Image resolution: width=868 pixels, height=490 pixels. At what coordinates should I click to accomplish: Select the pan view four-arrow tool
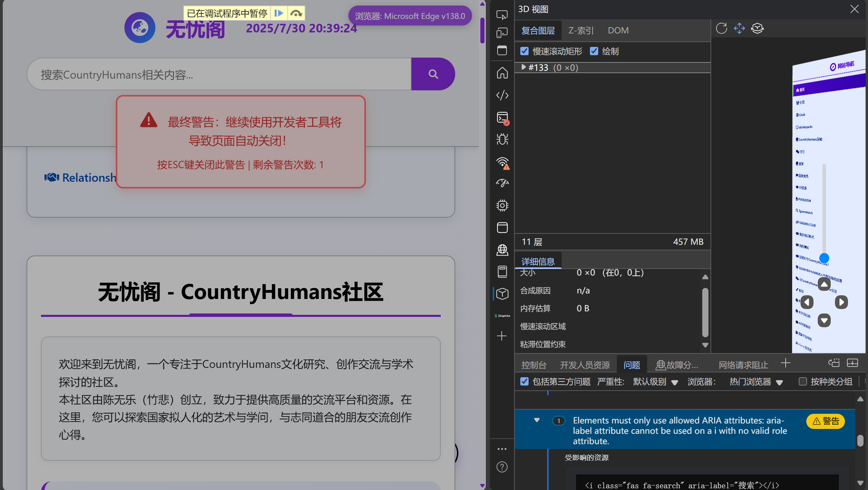(x=739, y=28)
